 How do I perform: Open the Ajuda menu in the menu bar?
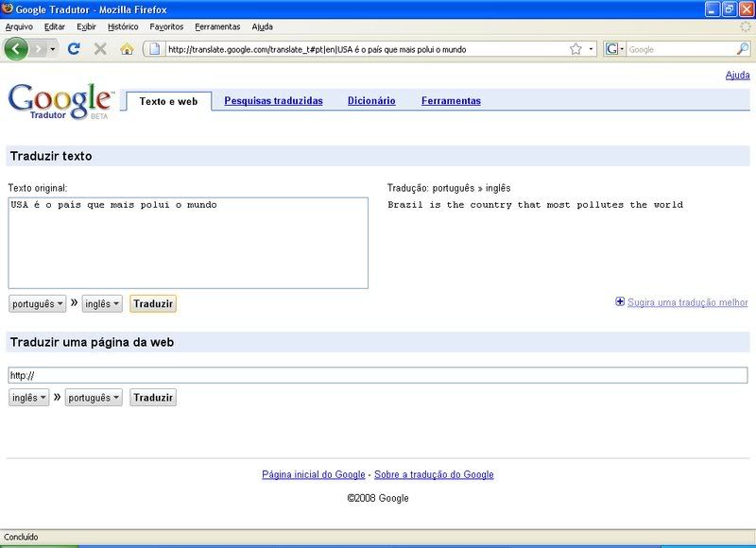pos(263,27)
